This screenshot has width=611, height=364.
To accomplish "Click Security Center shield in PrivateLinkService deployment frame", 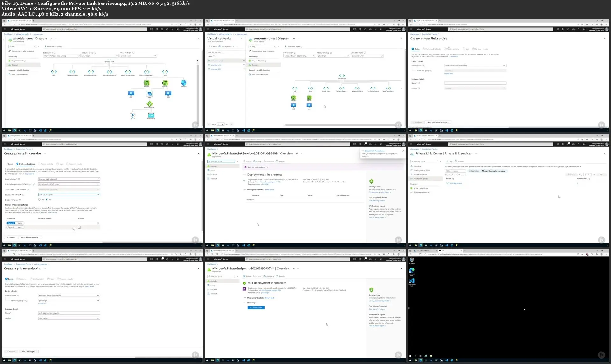I will pyautogui.click(x=371, y=182).
